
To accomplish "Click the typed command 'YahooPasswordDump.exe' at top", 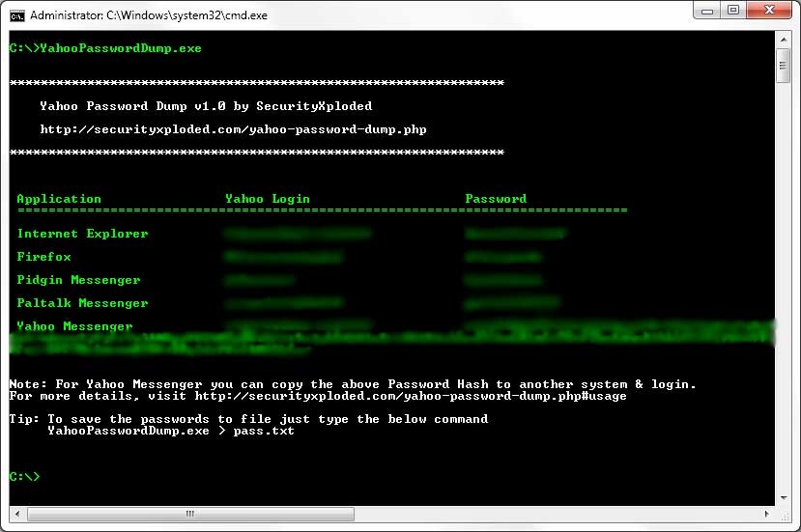I will (x=121, y=48).
